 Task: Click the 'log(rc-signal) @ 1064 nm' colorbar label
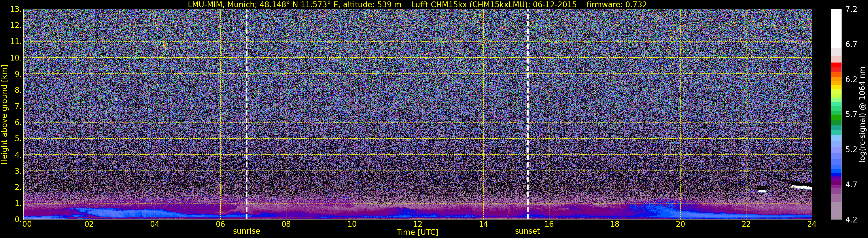pyautogui.click(x=862, y=114)
